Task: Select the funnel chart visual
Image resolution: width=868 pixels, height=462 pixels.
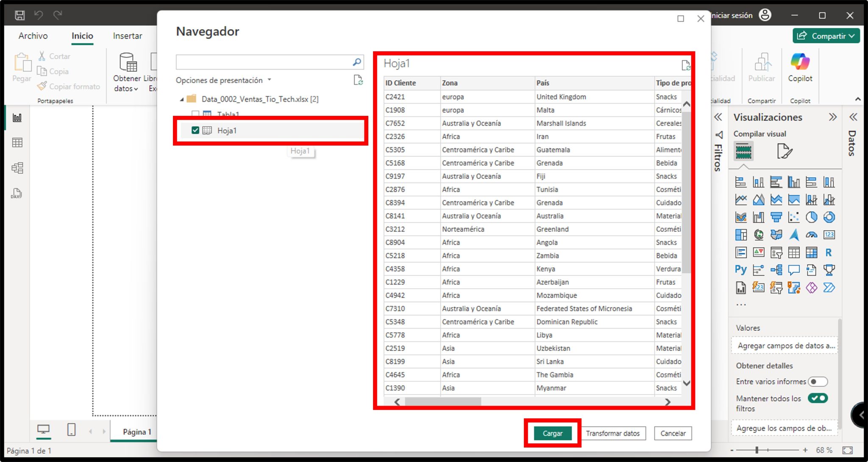Action: tap(776, 217)
